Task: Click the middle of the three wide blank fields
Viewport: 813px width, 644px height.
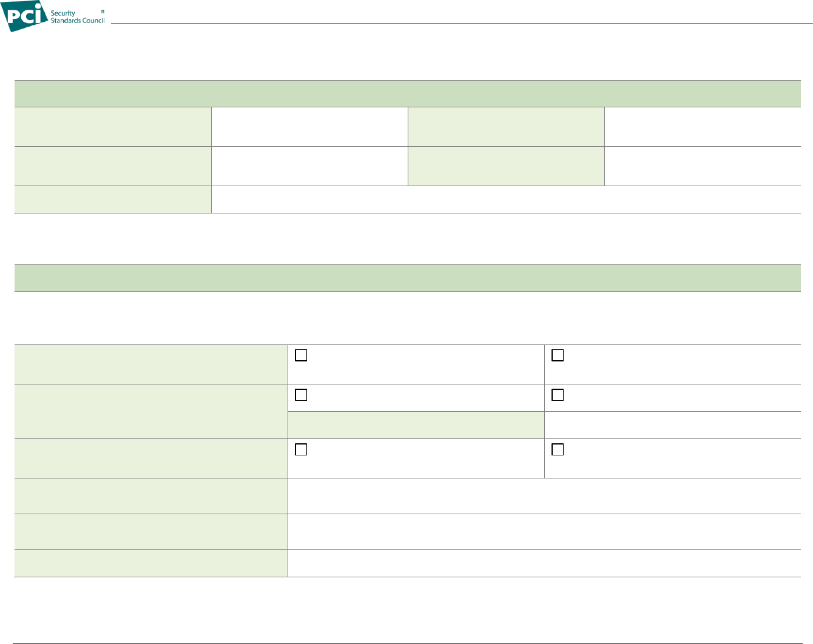Action: tap(544, 532)
